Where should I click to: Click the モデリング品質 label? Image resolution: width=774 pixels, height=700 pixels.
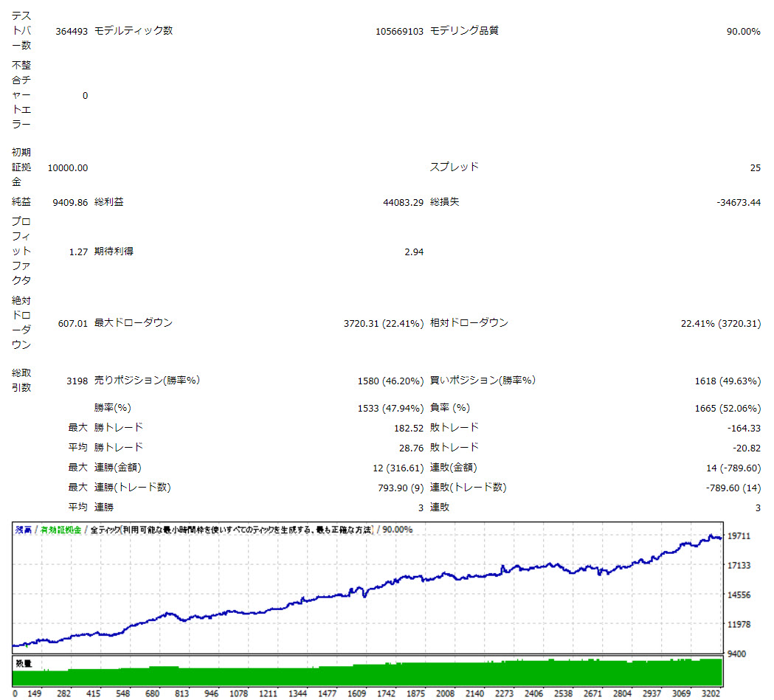[x=464, y=30]
